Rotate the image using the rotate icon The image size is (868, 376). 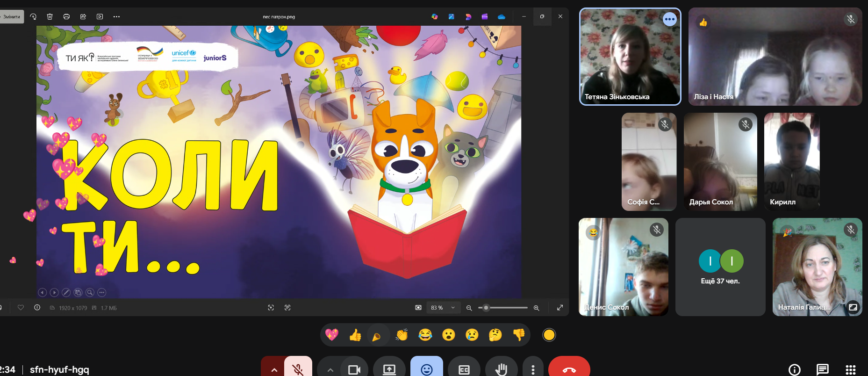click(x=33, y=17)
